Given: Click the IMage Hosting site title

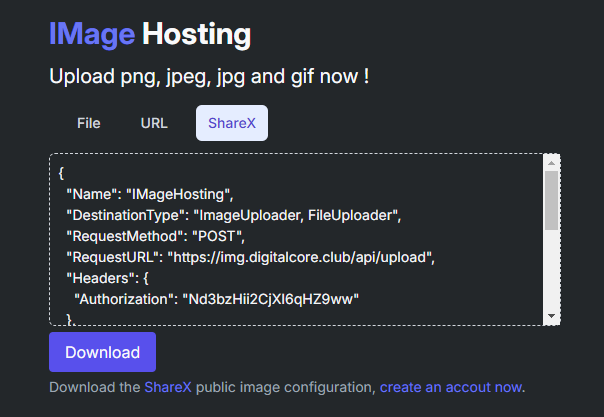Looking at the screenshot, I should point(150,35).
